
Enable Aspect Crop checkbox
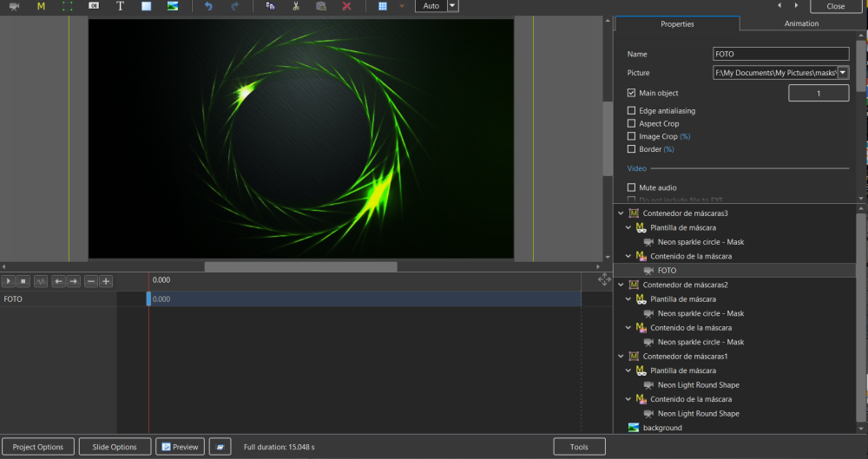coord(631,123)
